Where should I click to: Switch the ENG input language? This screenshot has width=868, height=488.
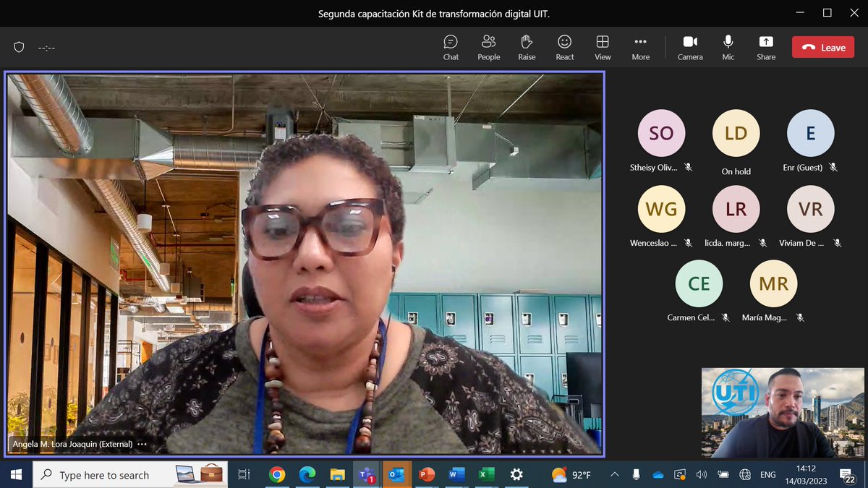[x=767, y=475]
